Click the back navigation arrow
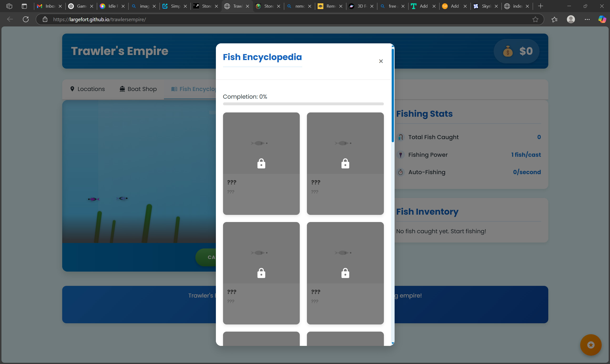The image size is (610, 364). click(x=10, y=19)
